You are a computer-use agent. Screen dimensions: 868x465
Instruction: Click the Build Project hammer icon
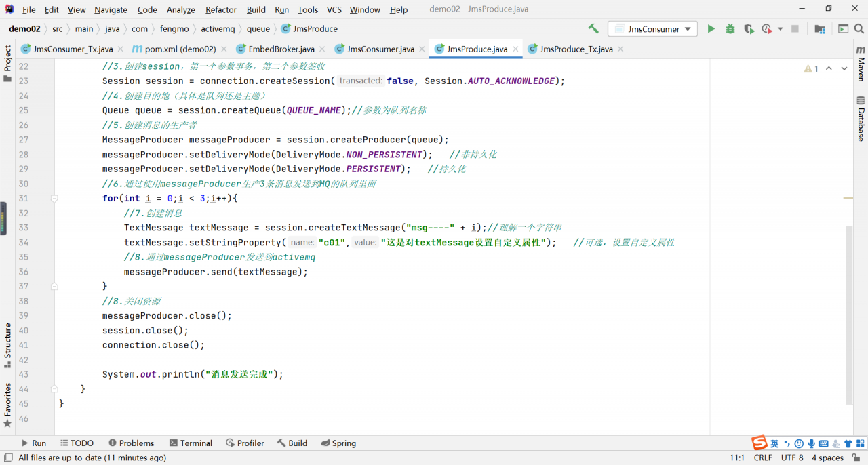(x=593, y=28)
